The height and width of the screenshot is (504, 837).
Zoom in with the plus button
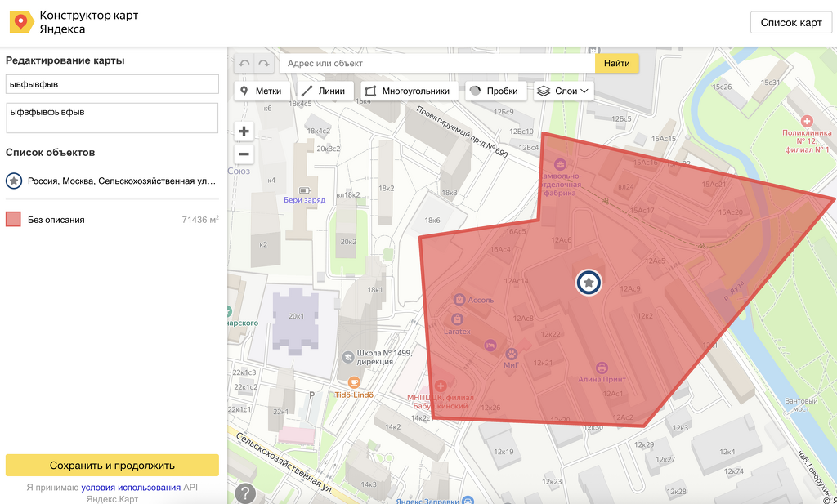[x=244, y=132]
